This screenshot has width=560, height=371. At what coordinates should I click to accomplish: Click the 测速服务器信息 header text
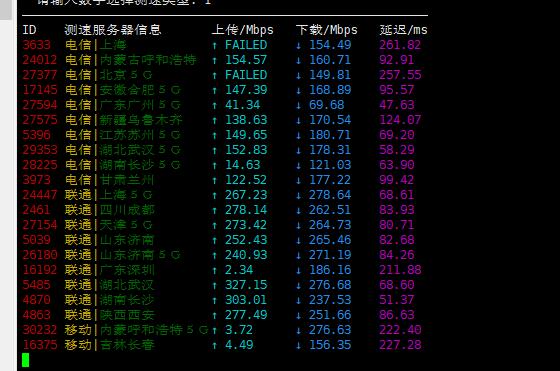pyautogui.click(x=113, y=30)
